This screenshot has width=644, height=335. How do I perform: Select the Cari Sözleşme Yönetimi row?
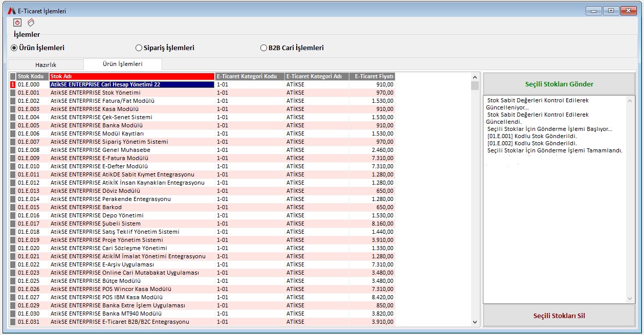pos(203,248)
